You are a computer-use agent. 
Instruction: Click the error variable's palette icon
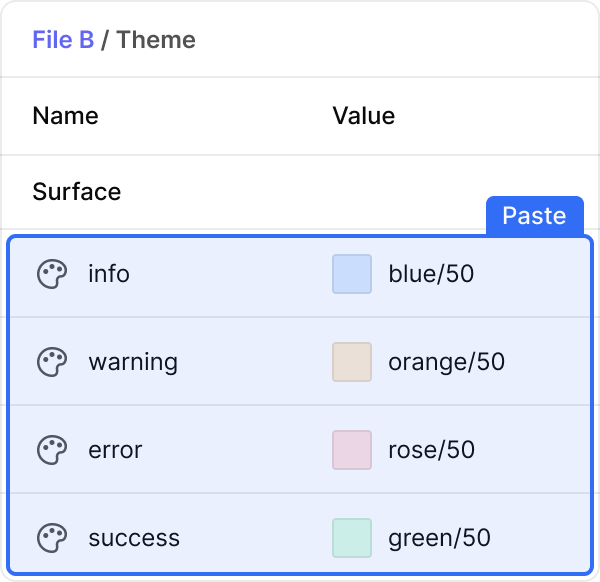click(51, 450)
